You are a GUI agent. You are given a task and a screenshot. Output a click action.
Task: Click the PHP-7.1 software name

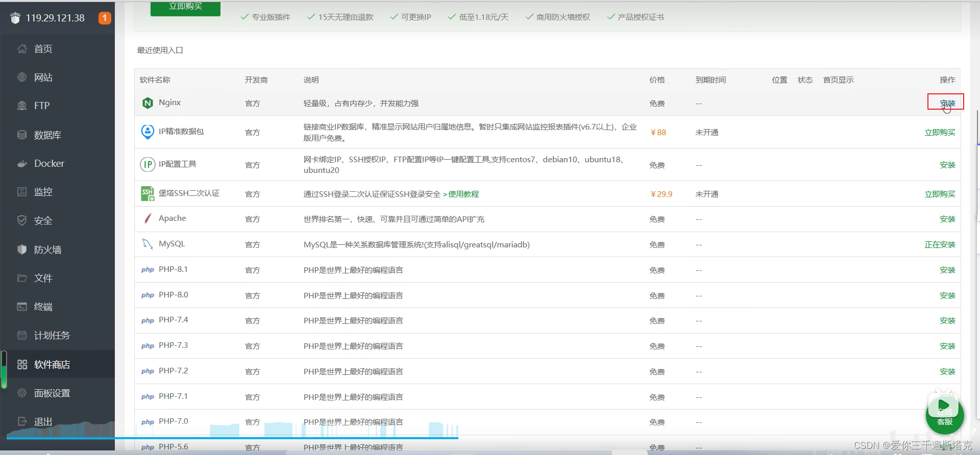pyautogui.click(x=174, y=396)
